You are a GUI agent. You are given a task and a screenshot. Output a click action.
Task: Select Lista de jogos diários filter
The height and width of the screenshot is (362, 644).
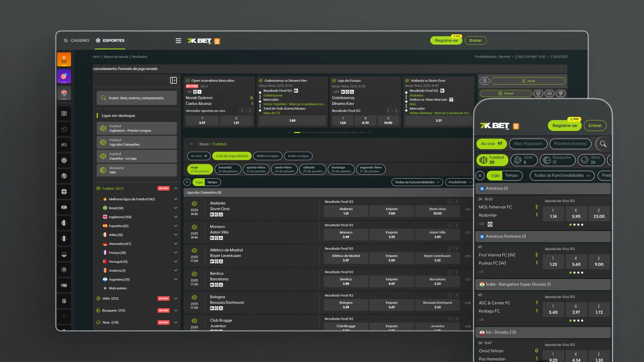point(232,156)
